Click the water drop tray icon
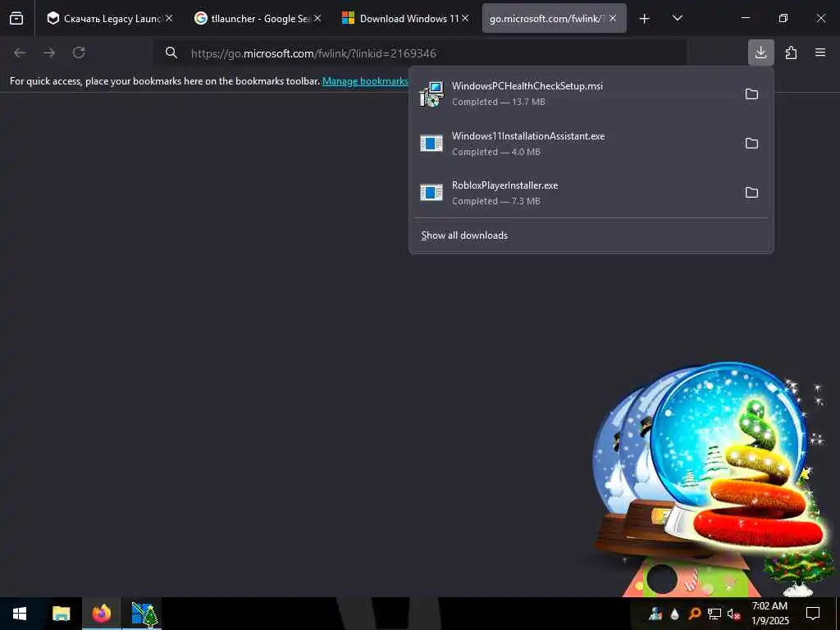 [x=675, y=614]
